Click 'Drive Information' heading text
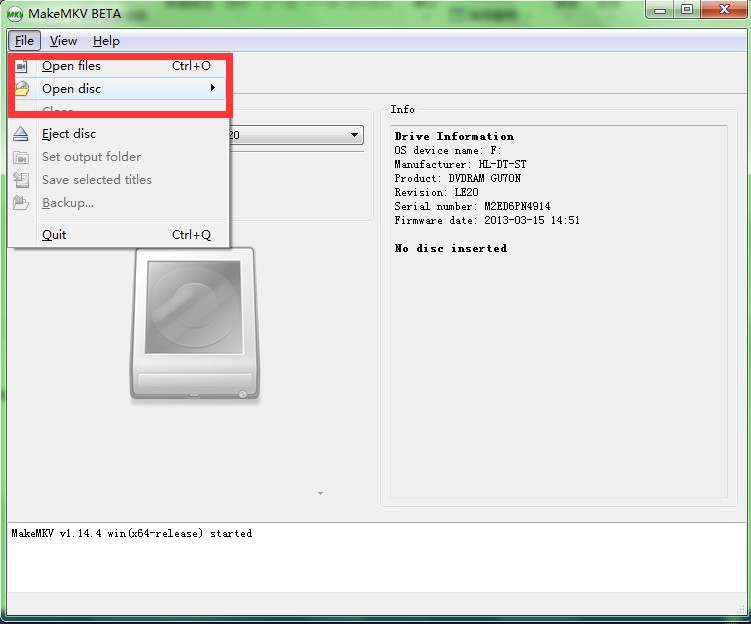The height and width of the screenshot is (624, 751). coord(454,136)
